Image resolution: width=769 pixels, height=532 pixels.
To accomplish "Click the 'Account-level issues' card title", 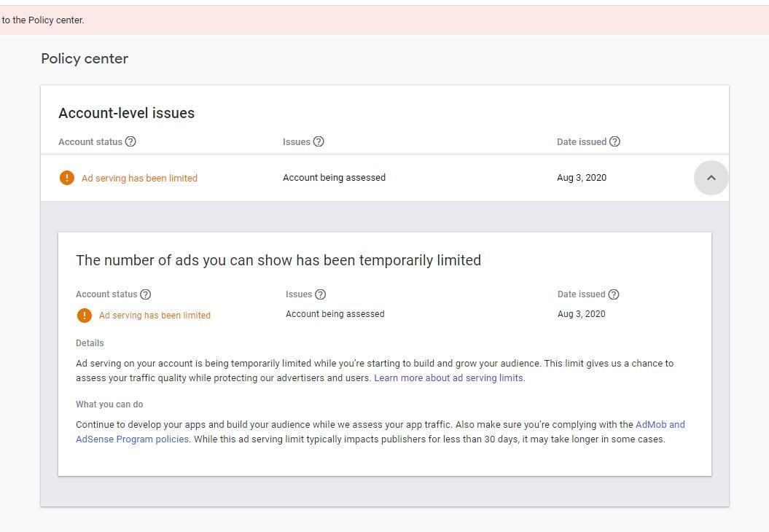I will [127, 113].
